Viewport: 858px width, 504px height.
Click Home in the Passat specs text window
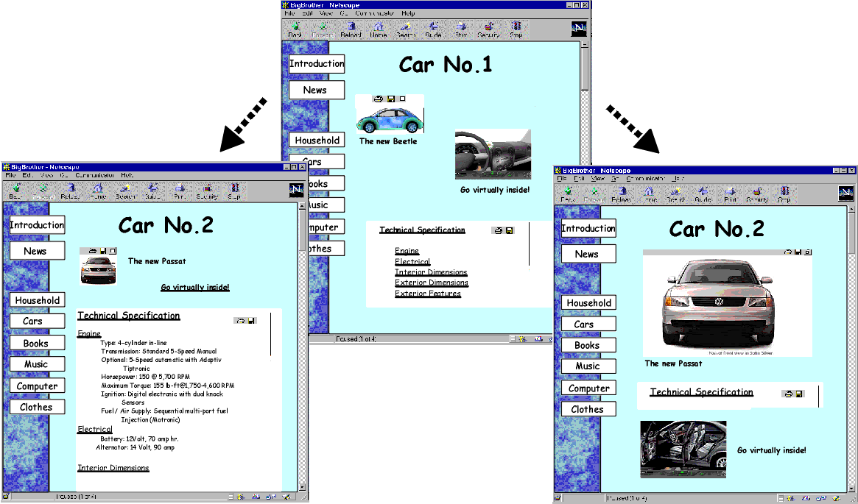97,191
